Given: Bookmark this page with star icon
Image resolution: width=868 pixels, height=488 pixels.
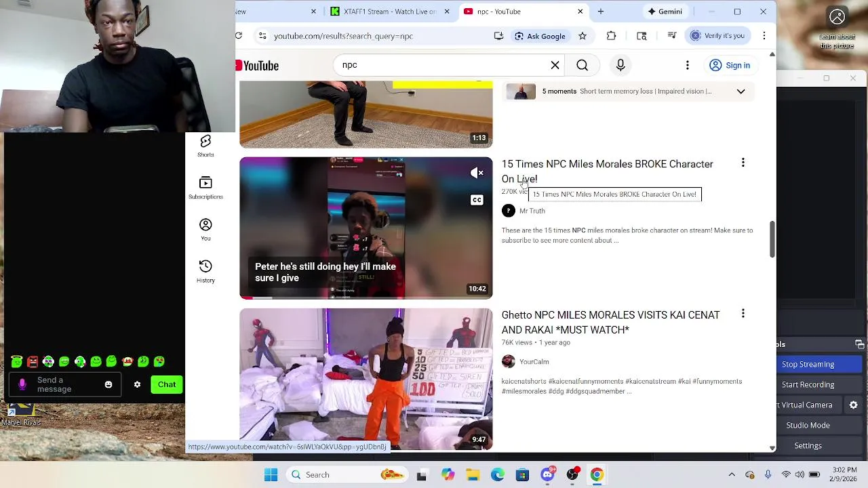Looking at the screenshot, I should point(582,36).
